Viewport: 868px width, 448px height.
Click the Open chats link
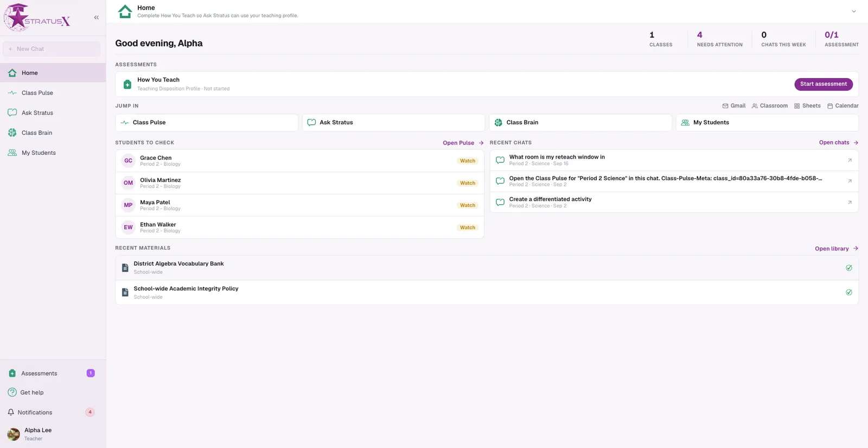(839, 143)
